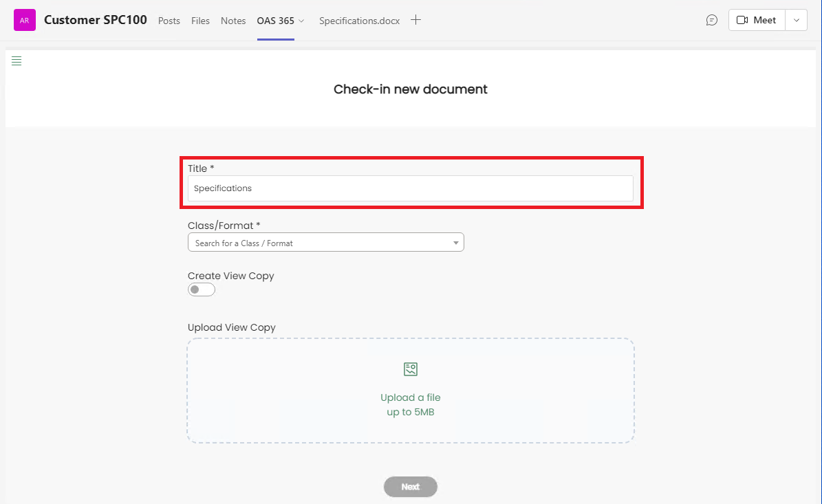Add a new tab with the plus icon

[415, 20]
